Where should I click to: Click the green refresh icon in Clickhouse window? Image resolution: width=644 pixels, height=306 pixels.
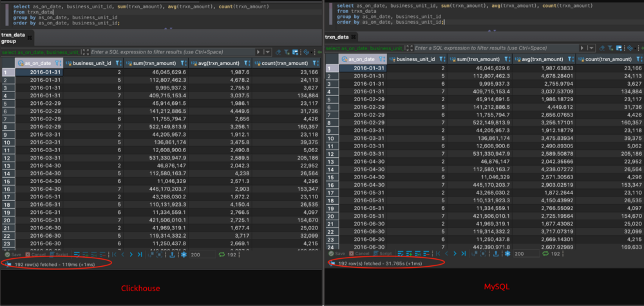pos(222,254)
